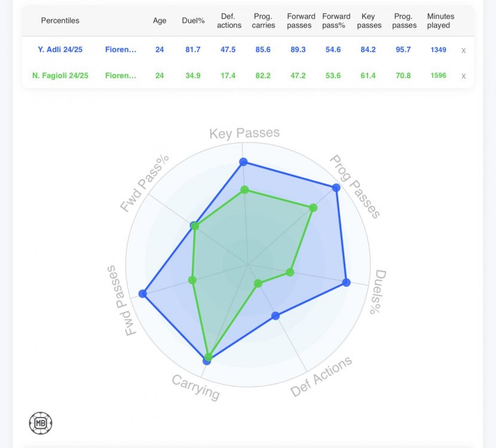Viewport: 496px width, 448px height.
Task: Sort by Prog. carries column header
Action: [264, 21]
